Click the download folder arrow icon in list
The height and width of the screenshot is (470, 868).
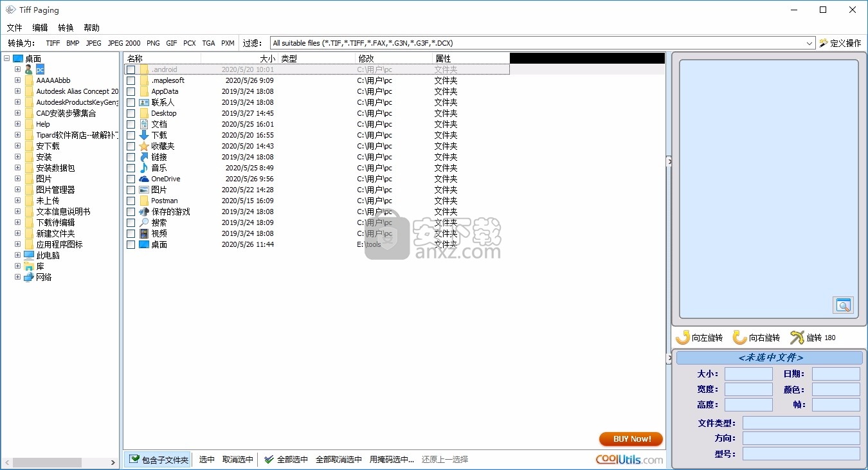144,135
